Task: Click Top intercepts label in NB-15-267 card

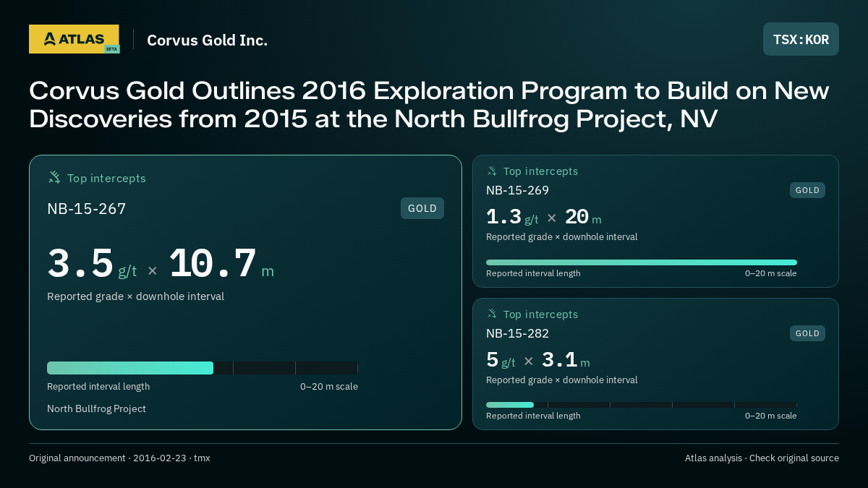Action: click(106, 178)
